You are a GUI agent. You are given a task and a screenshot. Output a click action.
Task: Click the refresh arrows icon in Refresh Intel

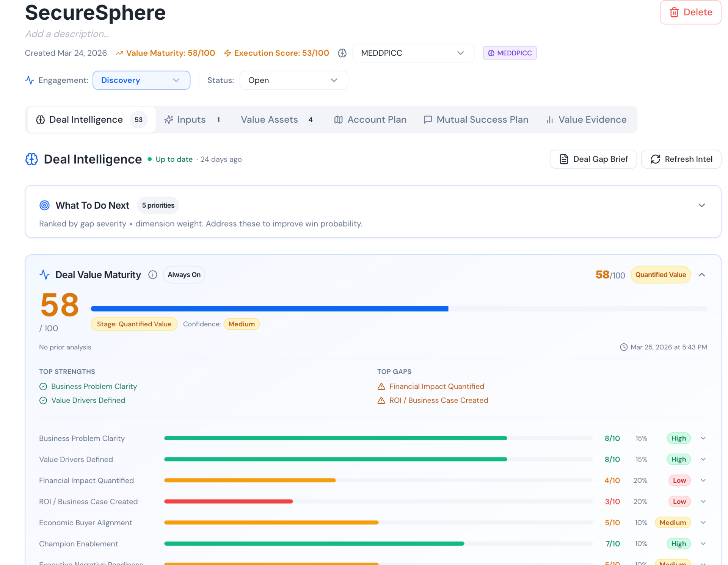coord(655,159)
